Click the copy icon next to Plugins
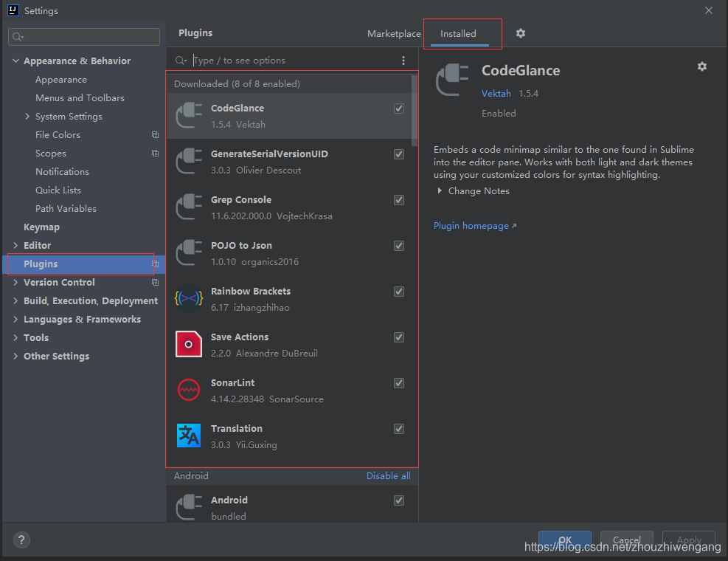Screen dimensions: 728x561 155,264
